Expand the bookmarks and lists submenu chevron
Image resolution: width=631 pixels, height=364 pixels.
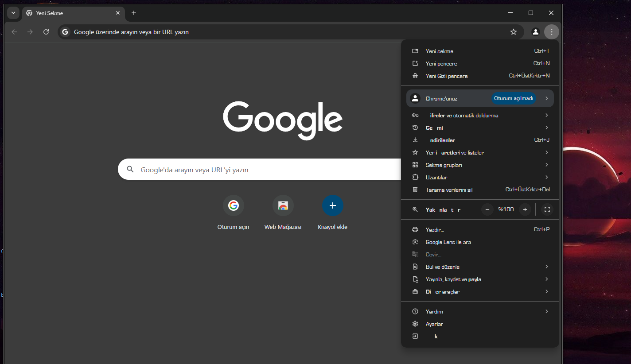click(547, 152)
